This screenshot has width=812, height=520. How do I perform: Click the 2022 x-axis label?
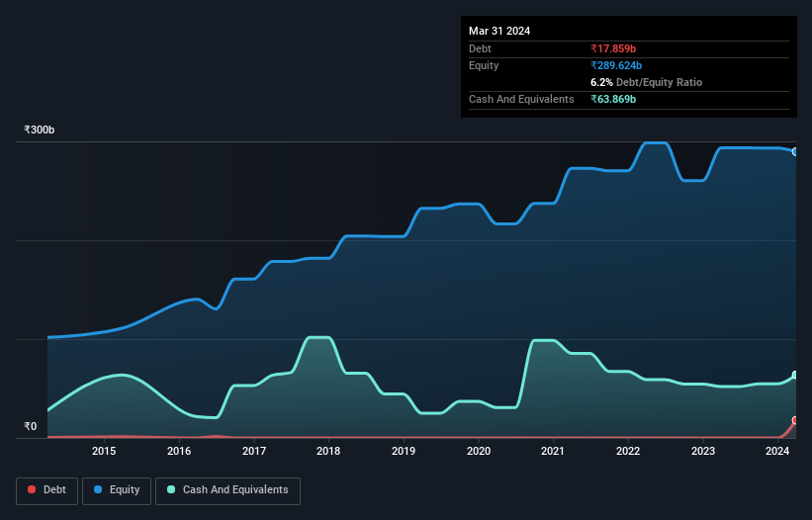click(628, 451)
